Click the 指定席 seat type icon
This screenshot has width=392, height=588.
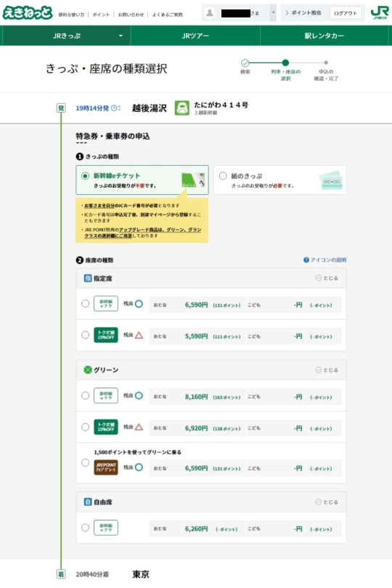click(88, 278)
